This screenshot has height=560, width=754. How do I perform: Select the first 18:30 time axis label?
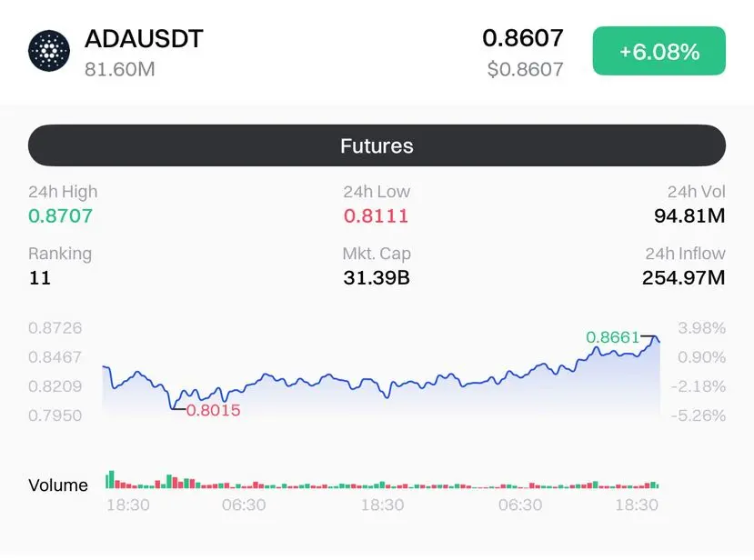pyautogui.click(x=128, y=505)
